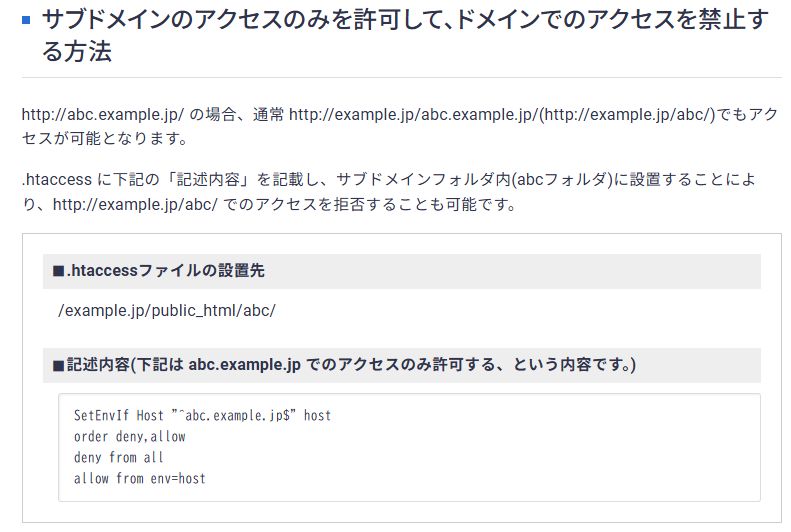Click the allow from env=host code line
This screenshot has width=791, height=532.
click(x=140, y=479)
